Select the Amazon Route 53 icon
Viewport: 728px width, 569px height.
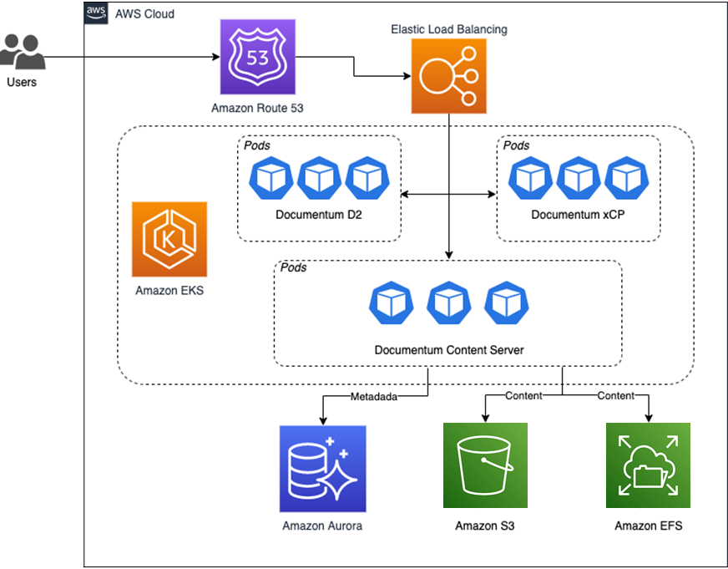click(257, 58)
